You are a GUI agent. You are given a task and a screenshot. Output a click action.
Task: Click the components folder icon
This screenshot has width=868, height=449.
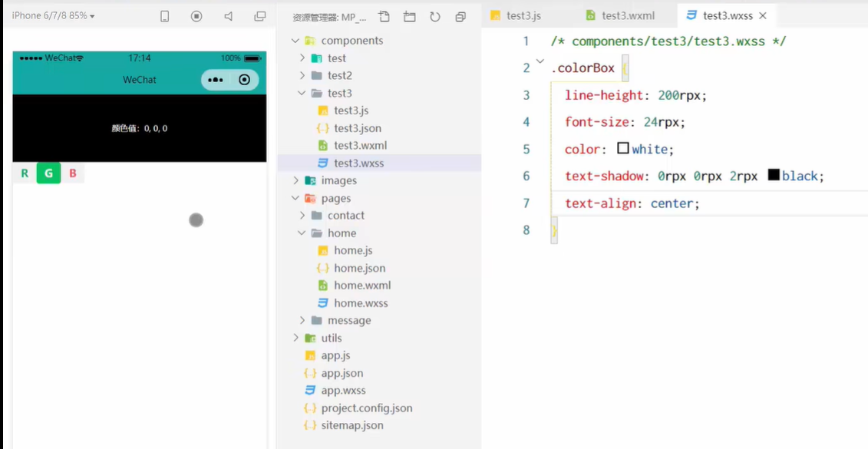[x=311, y=41]
